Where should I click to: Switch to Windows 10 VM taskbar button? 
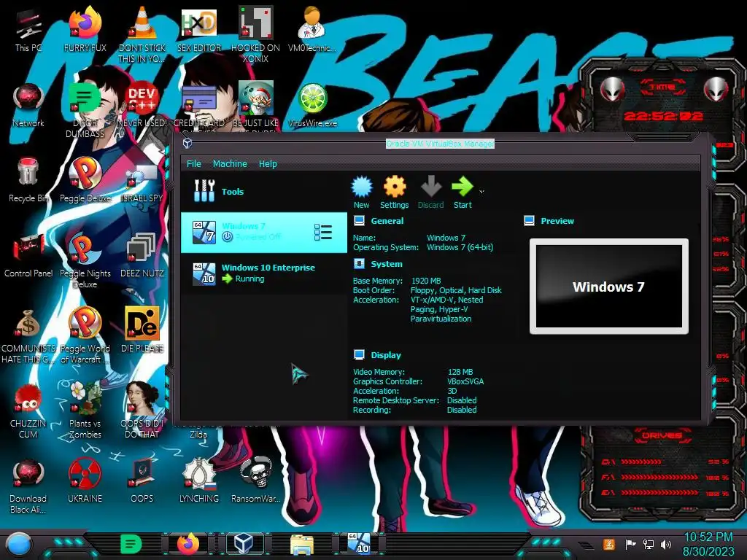358,544
